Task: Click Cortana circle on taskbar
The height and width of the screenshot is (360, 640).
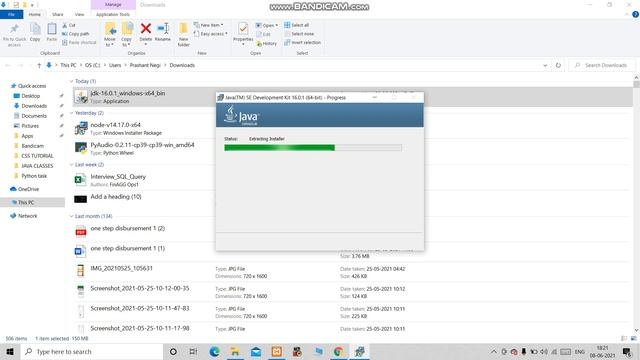Action: coord(173,351)
